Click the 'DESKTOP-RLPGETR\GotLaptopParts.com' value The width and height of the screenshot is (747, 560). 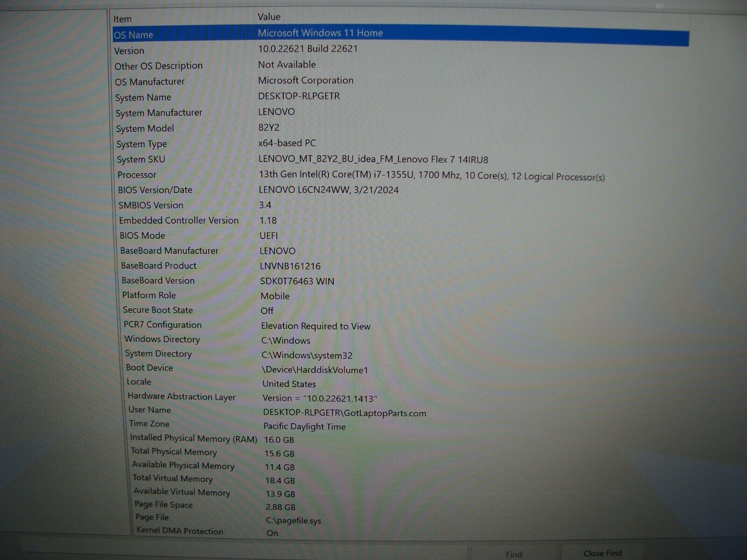pos(345,413)
